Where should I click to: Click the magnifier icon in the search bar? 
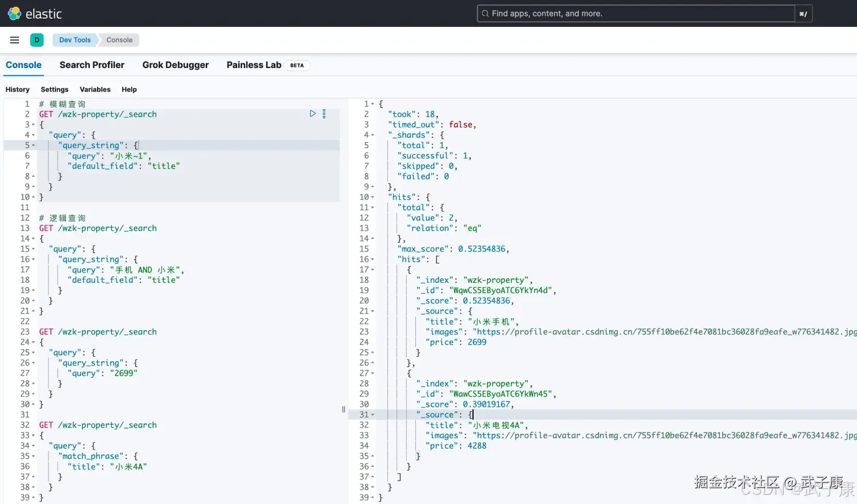point(485,13)
